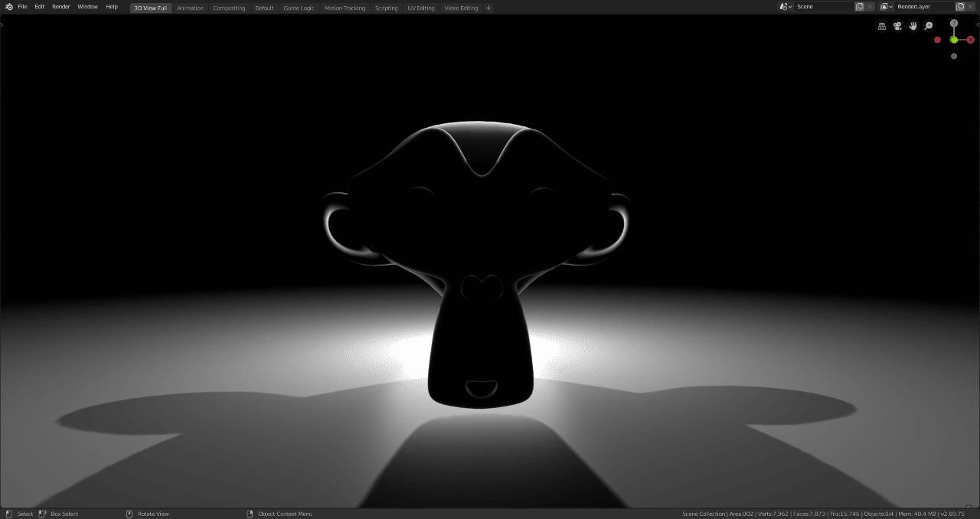The height and width of the screenshot is (519, 980).
Task: Click the red X axis on the navigation gizmo
Action: click(x=971, y=40)
